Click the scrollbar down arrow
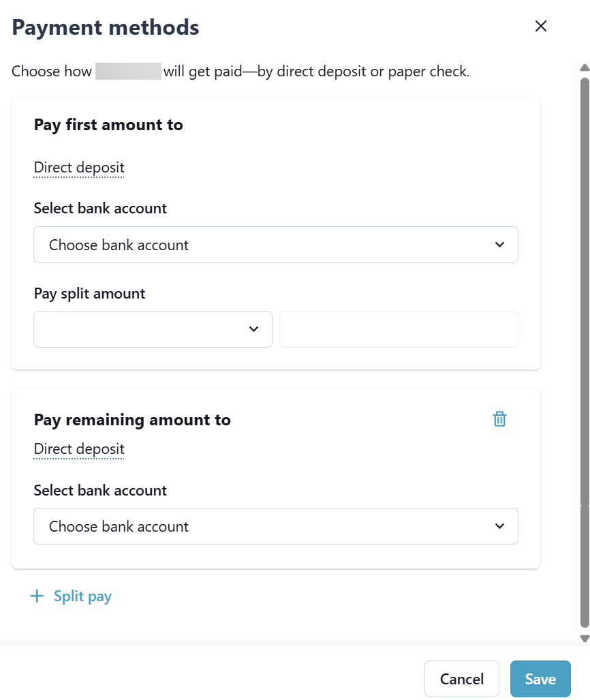 tap(584, 638)
